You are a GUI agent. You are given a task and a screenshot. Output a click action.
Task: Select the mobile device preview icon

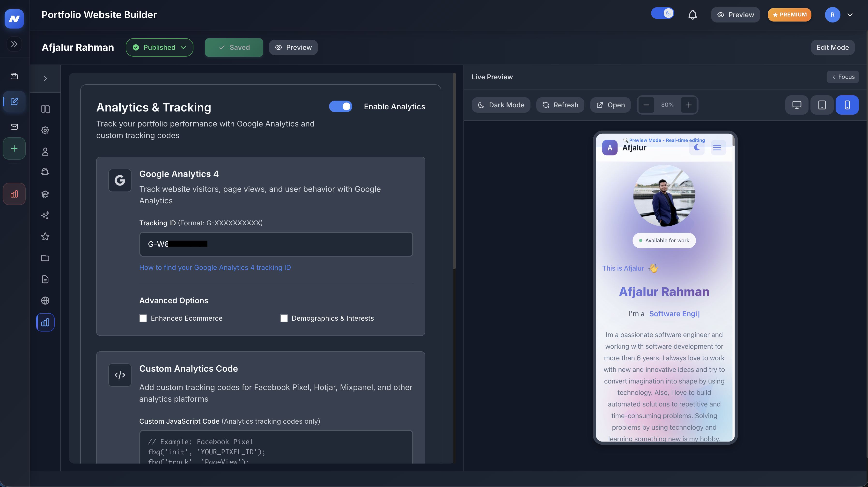pyautogui.click(x=847, y=105)
